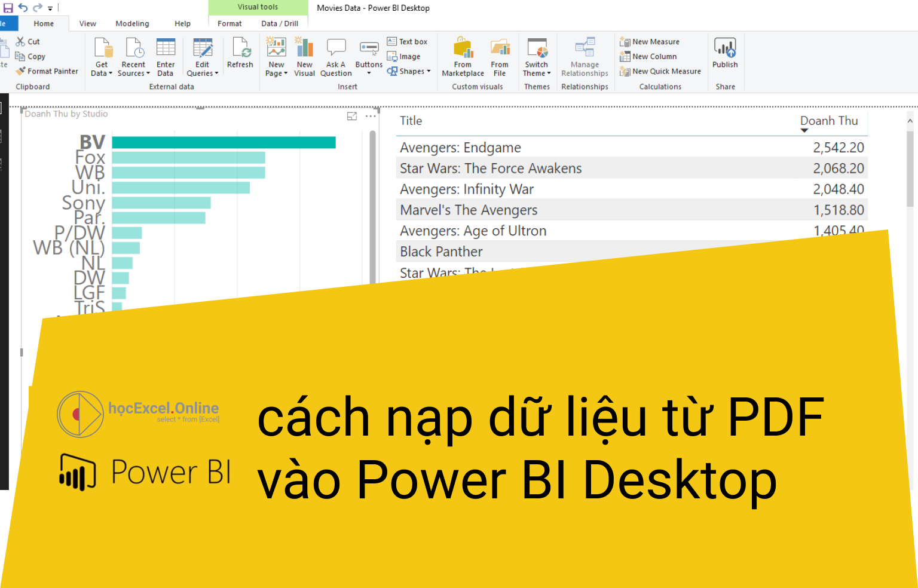Refresh the data with Refresh icon
The height and width of the screenshot is (588, 918).
241,47
